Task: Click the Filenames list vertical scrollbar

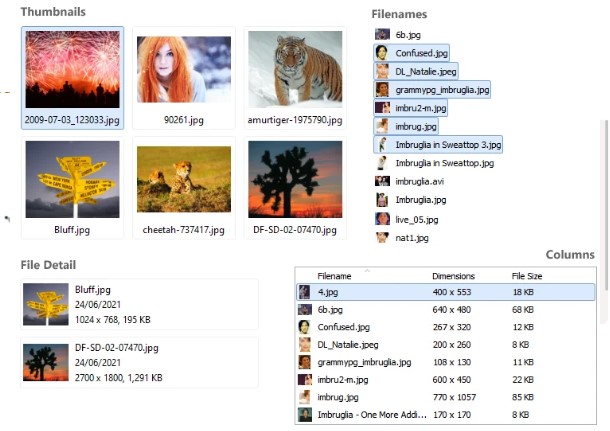Action: [x=603, y=180]
